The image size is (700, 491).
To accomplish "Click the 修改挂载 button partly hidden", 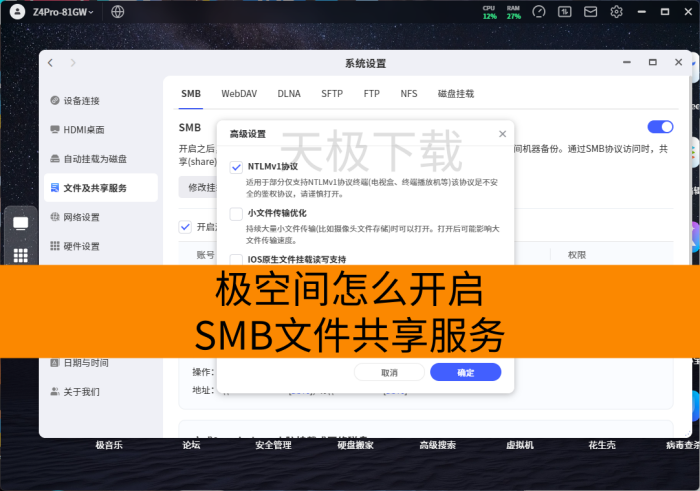I will tap(198, 187).
